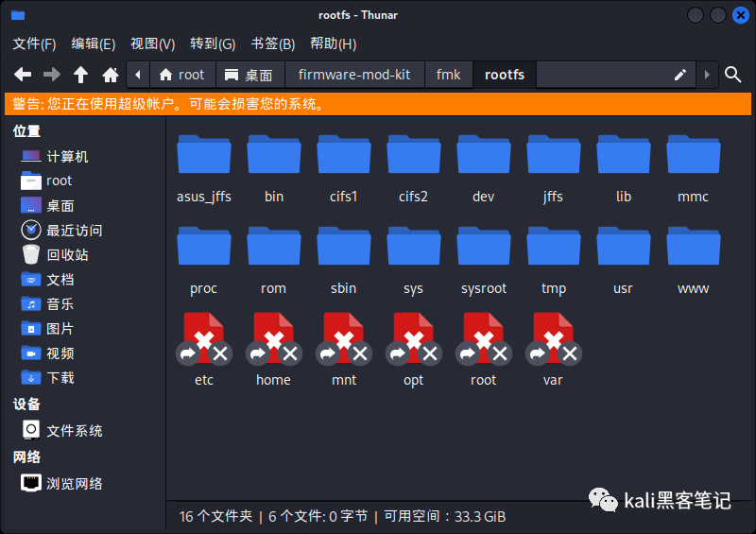
Task: Open the asus_jffs folder
Action: coord(204,169)
